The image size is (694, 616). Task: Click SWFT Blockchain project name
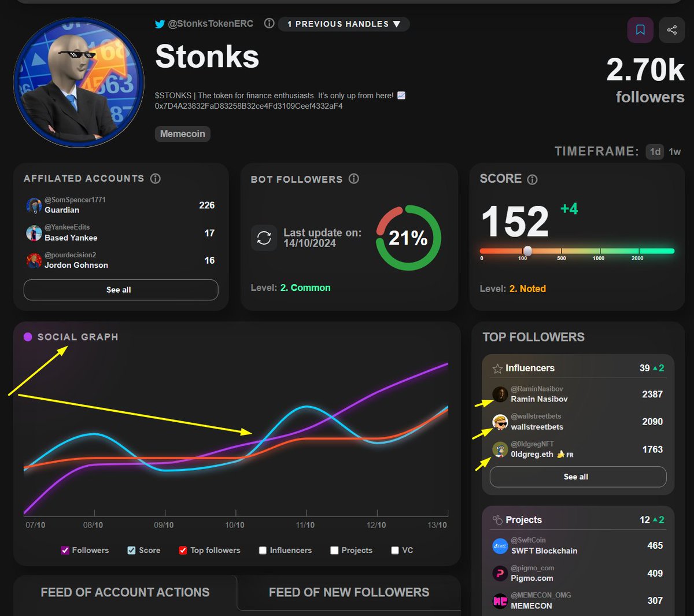544,551
